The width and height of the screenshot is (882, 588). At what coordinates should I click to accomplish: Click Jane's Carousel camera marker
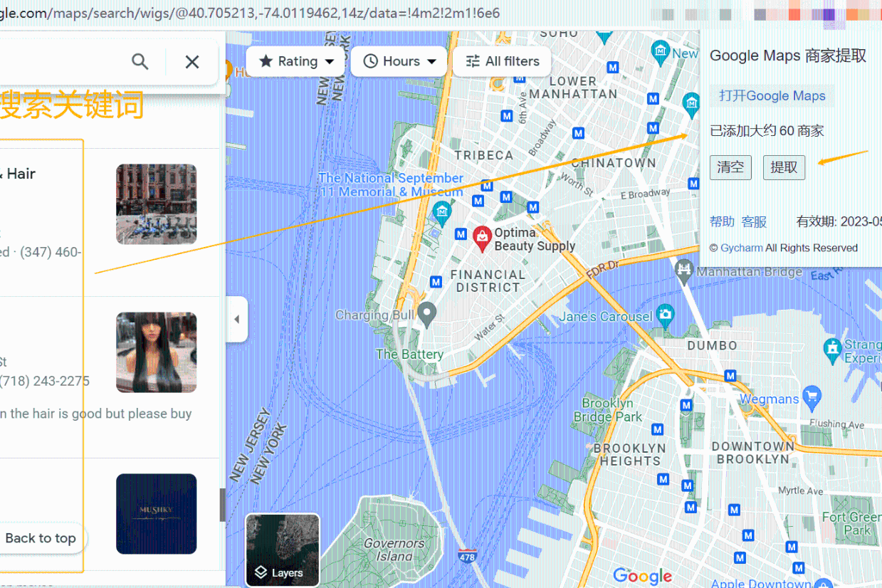click(x=665, y=315)
